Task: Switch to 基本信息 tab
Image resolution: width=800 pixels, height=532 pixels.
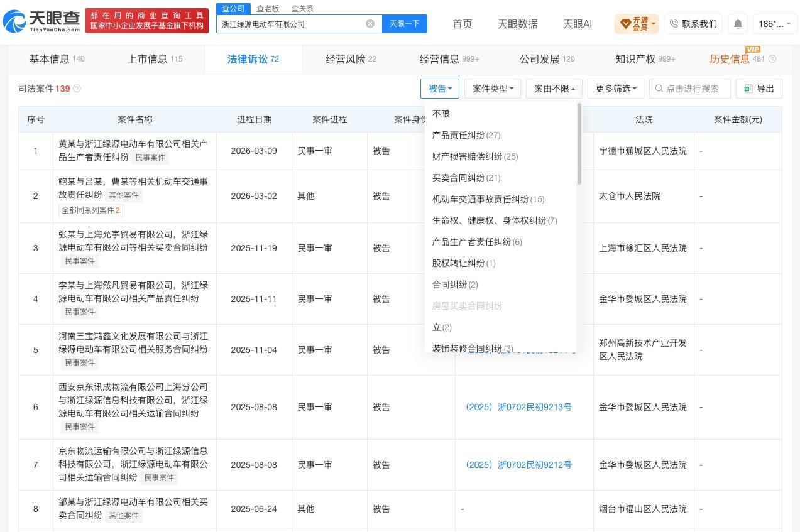Action: [x=57, y=59]
